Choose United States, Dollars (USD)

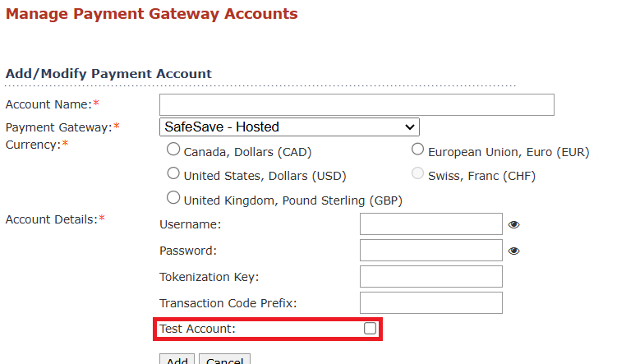pos(173,173)
